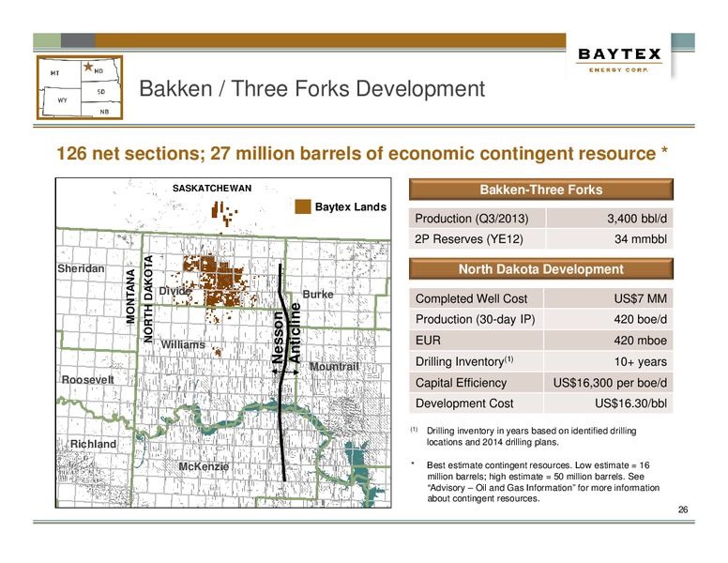Click the WY state on locator map
728x563 pixels.
[62, 100]
